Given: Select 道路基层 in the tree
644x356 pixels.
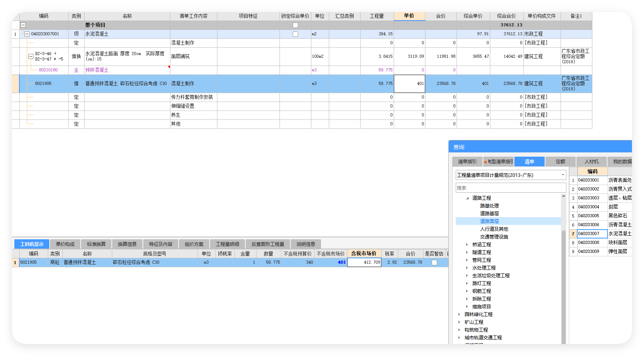Looking at the screenshot, I should [x=489, y=214].
